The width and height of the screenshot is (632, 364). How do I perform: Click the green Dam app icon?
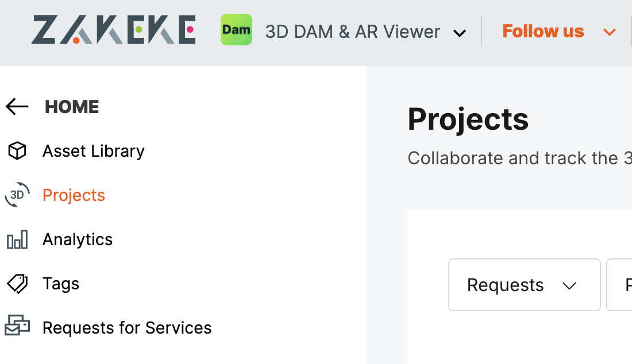pyautogui.click(x=236, y=30)
